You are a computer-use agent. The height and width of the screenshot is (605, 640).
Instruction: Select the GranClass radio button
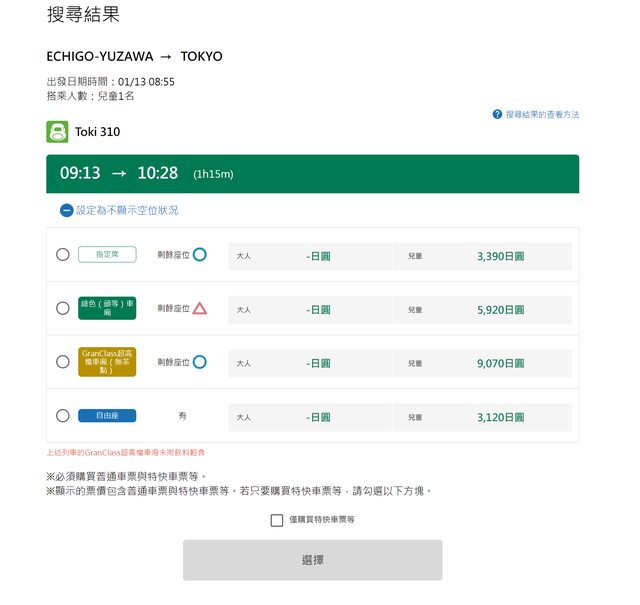tap(63, 362)
